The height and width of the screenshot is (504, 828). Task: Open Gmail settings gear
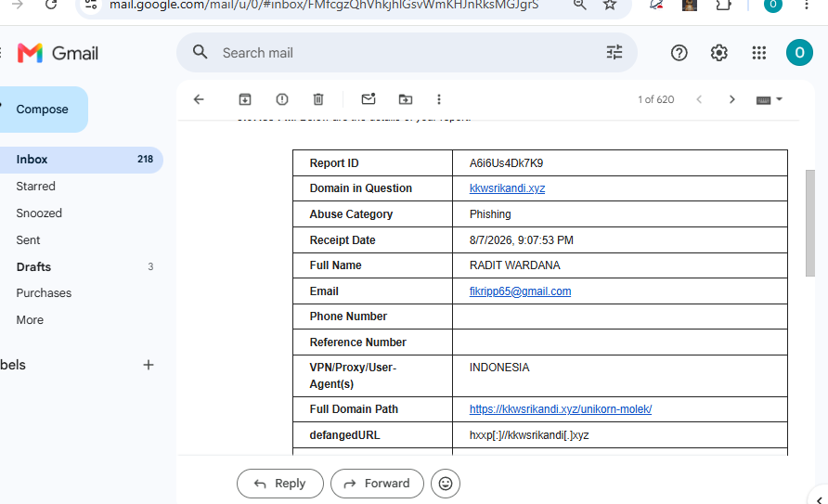pyautogui.click(x=718, y=53)
